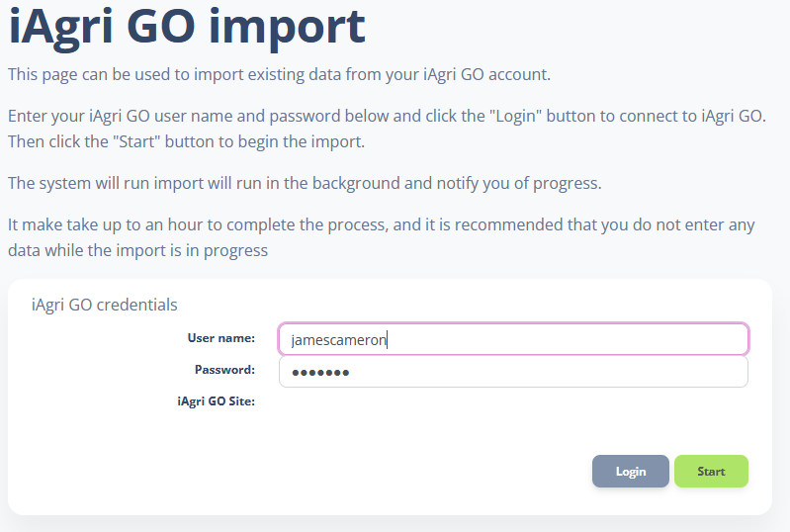The height and width of the screenshot is (532, 790).
Task: Click the "iAgri GO Site:" label
Action: 216,401
